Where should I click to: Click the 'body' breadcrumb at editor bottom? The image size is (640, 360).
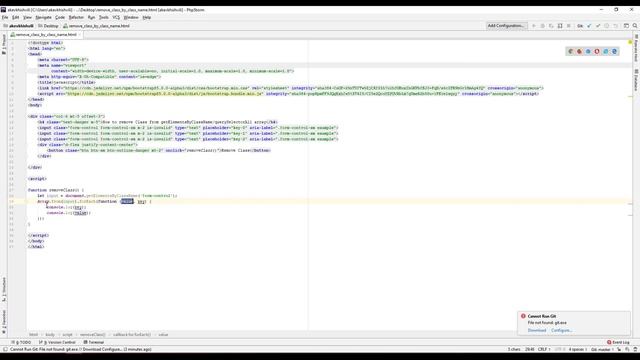point(50,335)
